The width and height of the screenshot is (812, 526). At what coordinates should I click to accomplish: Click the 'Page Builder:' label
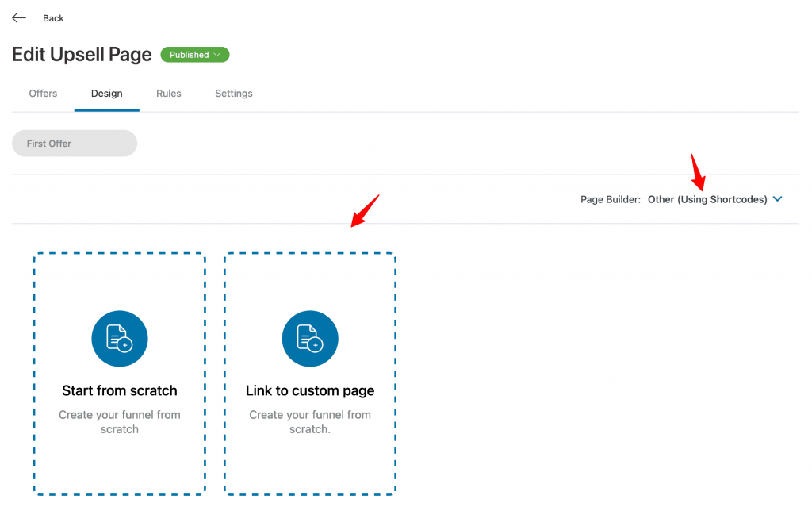pos(610,199)
